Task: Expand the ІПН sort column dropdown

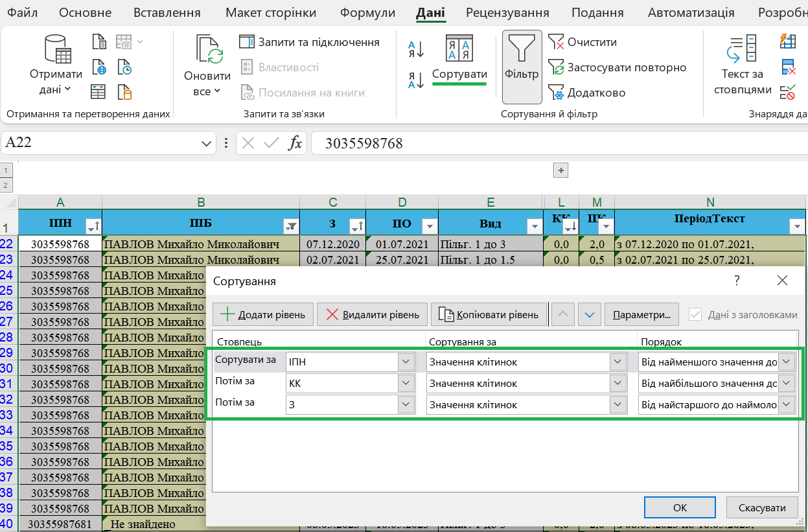Action: (406, 362)
